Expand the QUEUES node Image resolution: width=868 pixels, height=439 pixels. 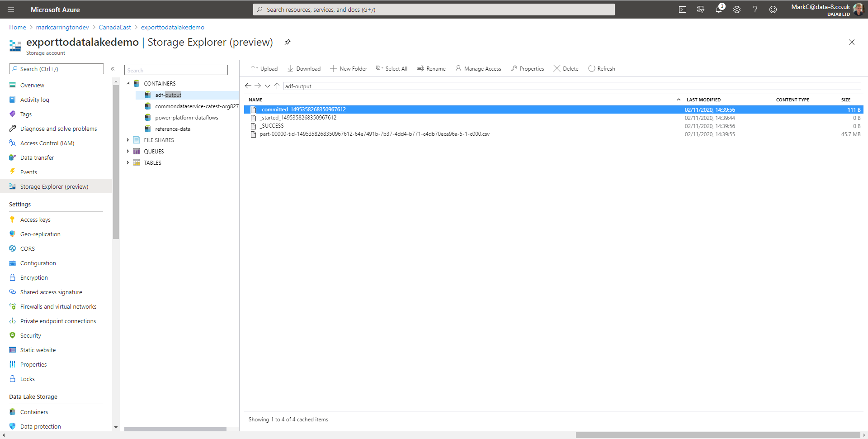pyautogui.click(x=128, y=151)
